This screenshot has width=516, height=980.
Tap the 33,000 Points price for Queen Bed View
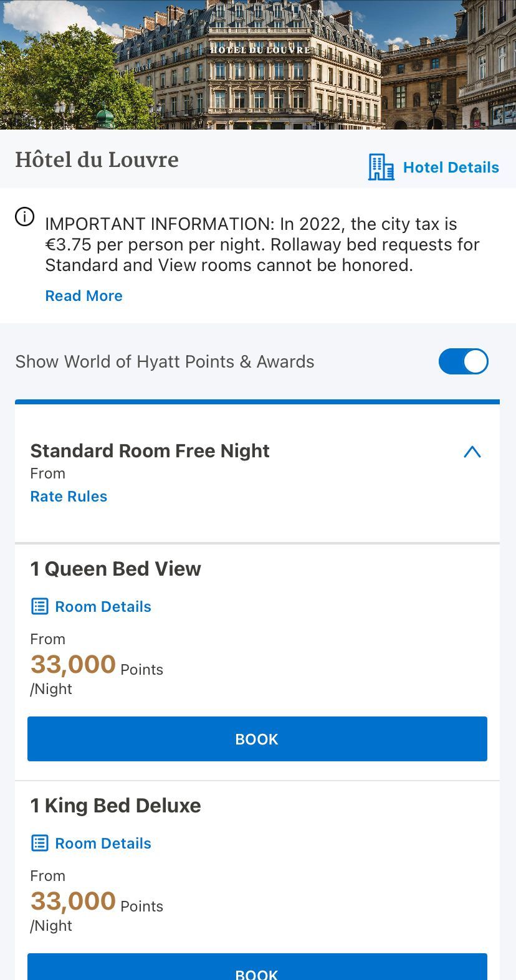97,665
